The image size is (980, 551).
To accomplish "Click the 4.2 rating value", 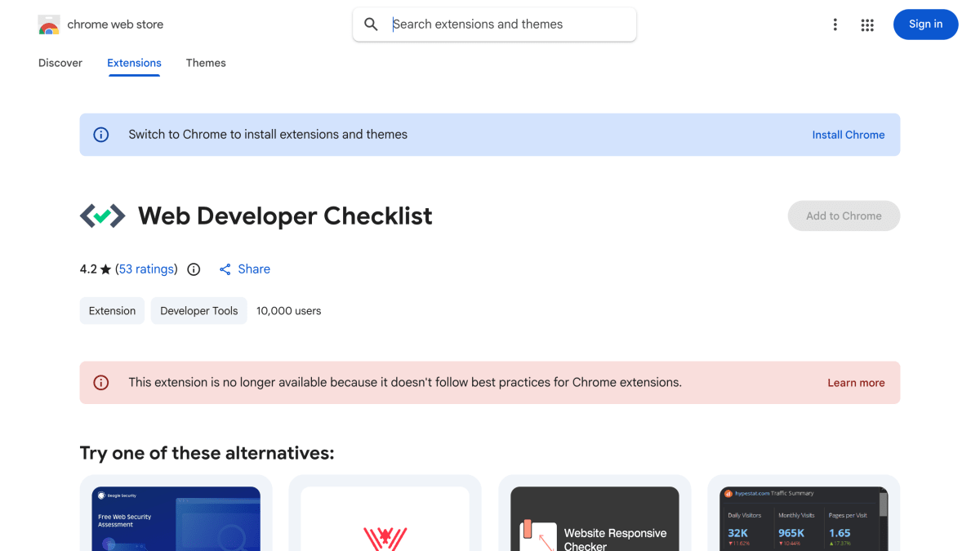I will (88, 269).
